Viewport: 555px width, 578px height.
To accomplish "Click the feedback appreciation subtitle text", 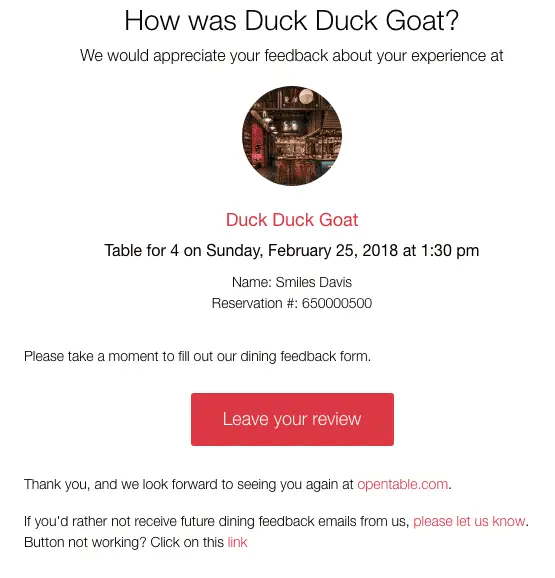I will click(292, 56).
